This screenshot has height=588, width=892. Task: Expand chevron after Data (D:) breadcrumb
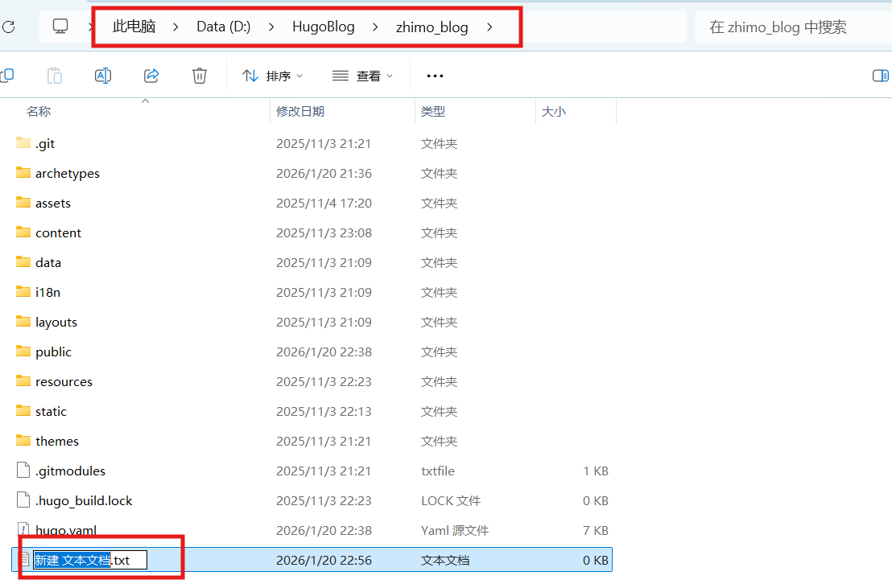click(272, 27)
